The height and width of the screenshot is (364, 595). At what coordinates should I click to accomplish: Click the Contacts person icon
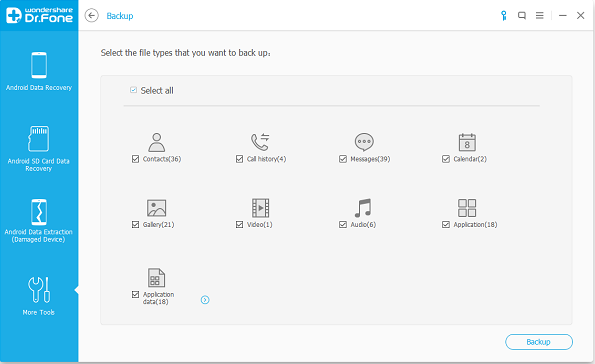[x=156, y=142]
